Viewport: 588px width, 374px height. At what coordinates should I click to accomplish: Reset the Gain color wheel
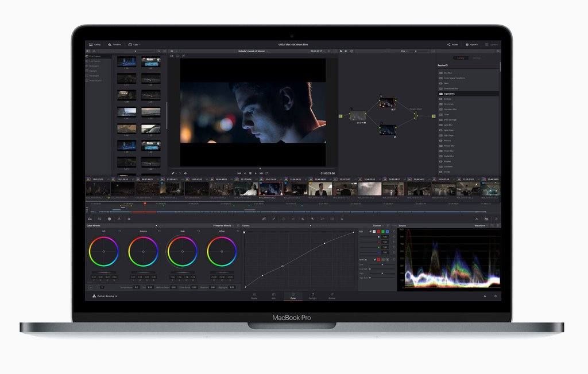[198, 231]
